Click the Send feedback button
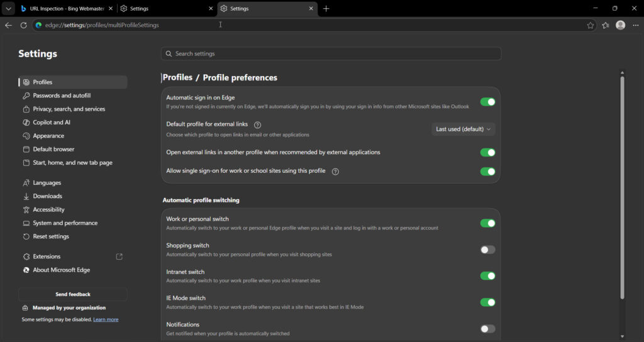The image size is (644, 342). (73, 294)
